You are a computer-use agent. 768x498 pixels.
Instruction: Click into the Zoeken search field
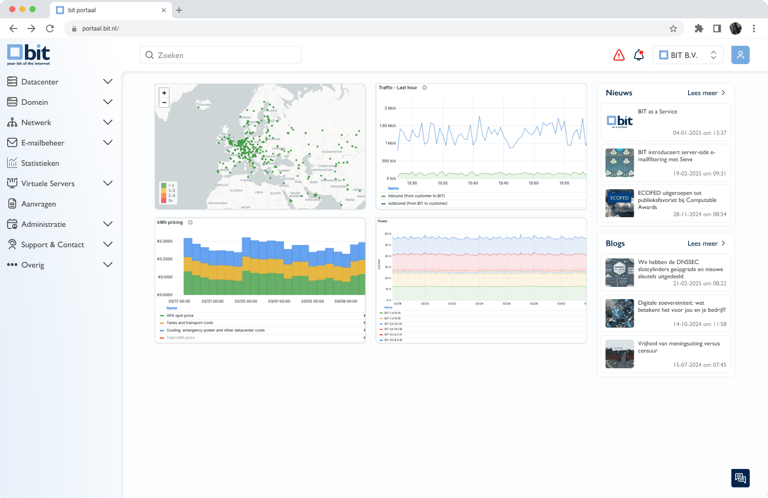(x=220, y=55)
